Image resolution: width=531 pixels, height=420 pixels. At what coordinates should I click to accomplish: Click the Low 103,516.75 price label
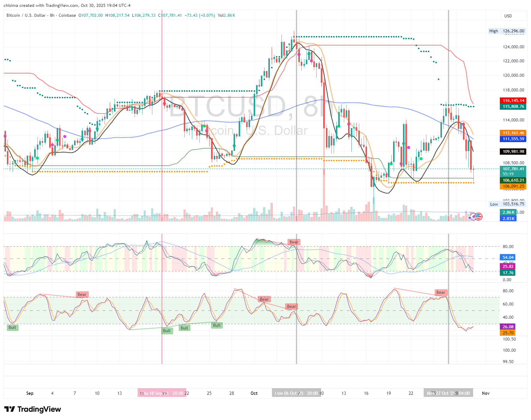(x=508, y=204)
